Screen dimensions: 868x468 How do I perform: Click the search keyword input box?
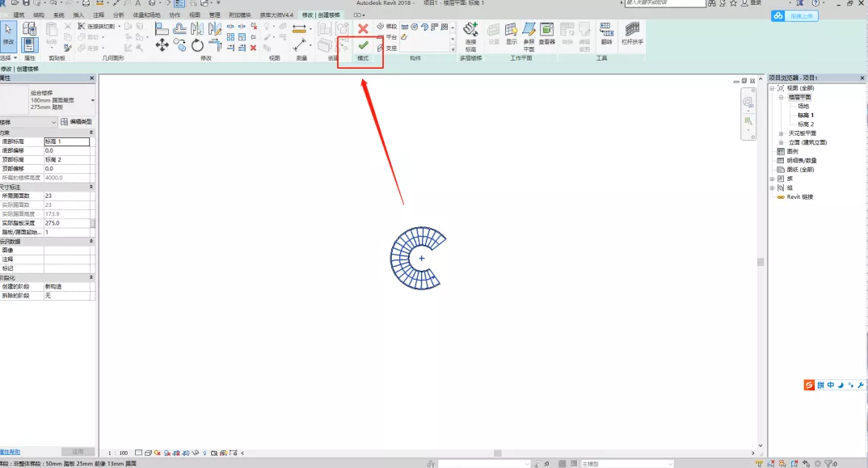(x=665, y=3)
